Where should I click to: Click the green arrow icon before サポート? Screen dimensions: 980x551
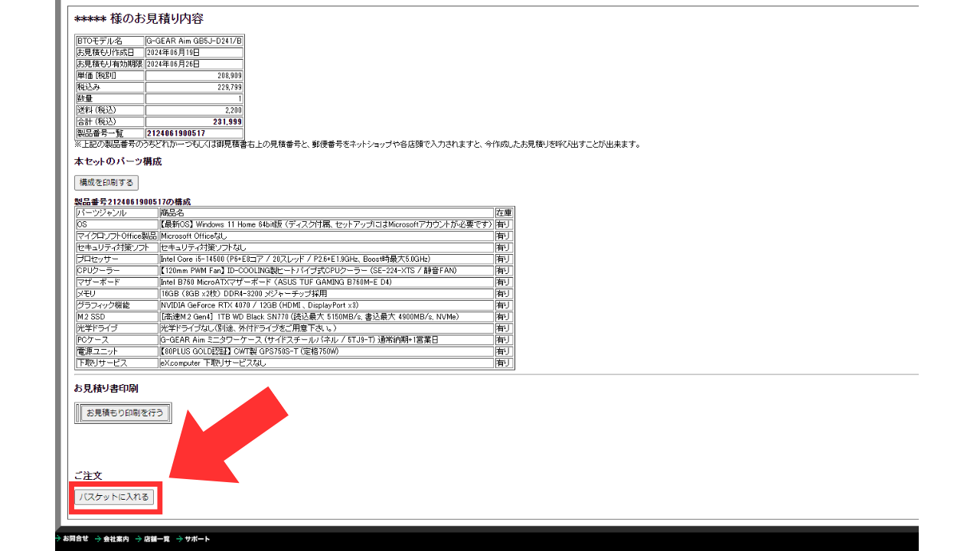click(x=179, y=539)
